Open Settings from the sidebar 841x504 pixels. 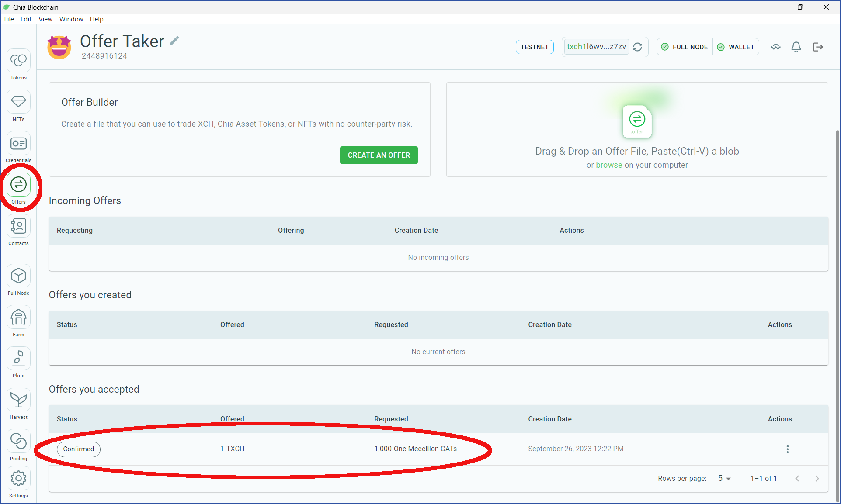(x=18, y=479)
